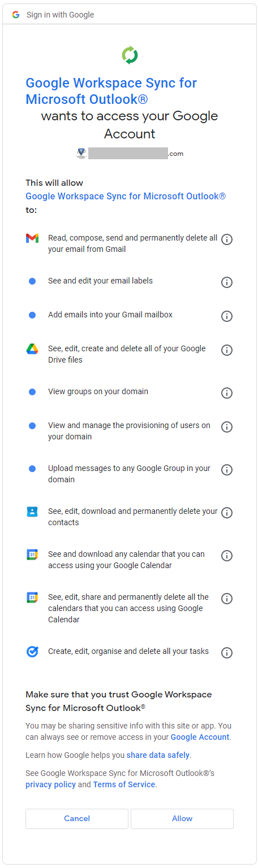
Task: Click 'Create, edit, organise and delete all your tasks'
Action: coord(128,651)
